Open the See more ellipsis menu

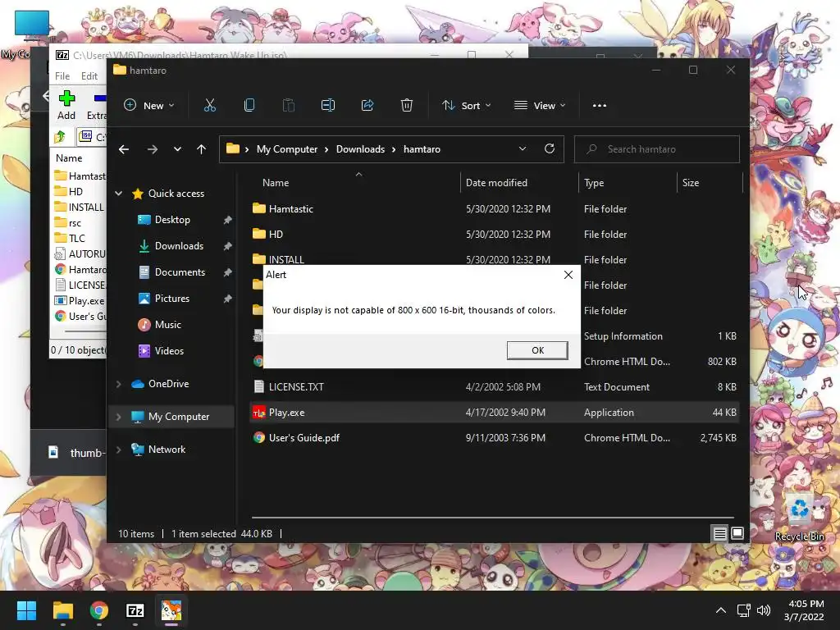pyautogui.click(x=600, y=106)
